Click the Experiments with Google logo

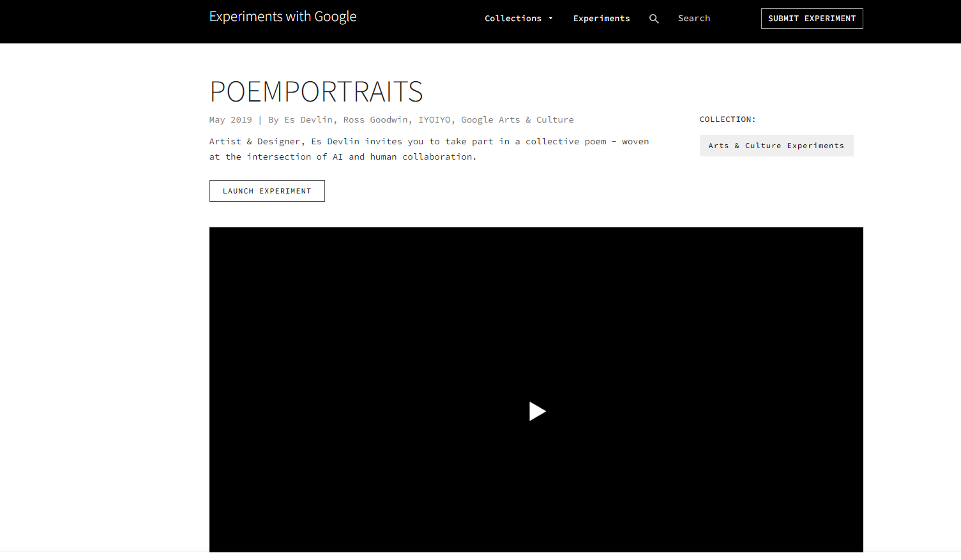pyautogui.click(x=283, y=17)
